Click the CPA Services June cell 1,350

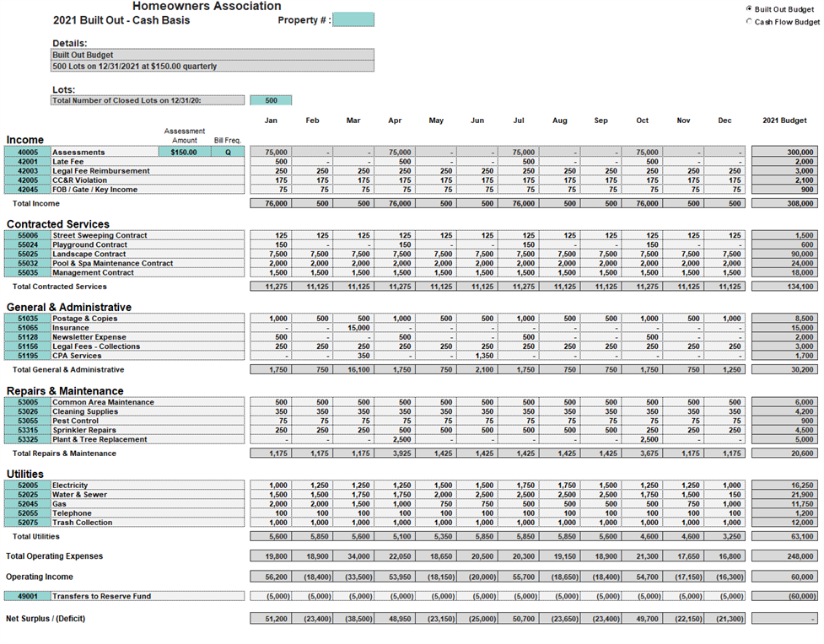tap(477, 356)
